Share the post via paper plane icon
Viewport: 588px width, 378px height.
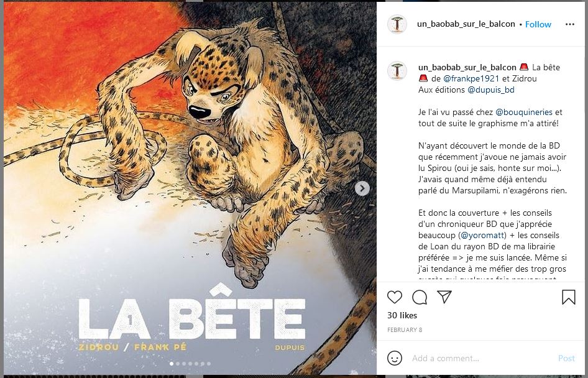coord(444,297)
